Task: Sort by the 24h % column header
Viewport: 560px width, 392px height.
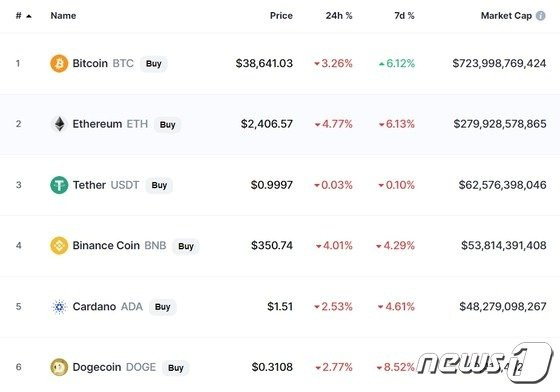Action: (x=339, y=16)
